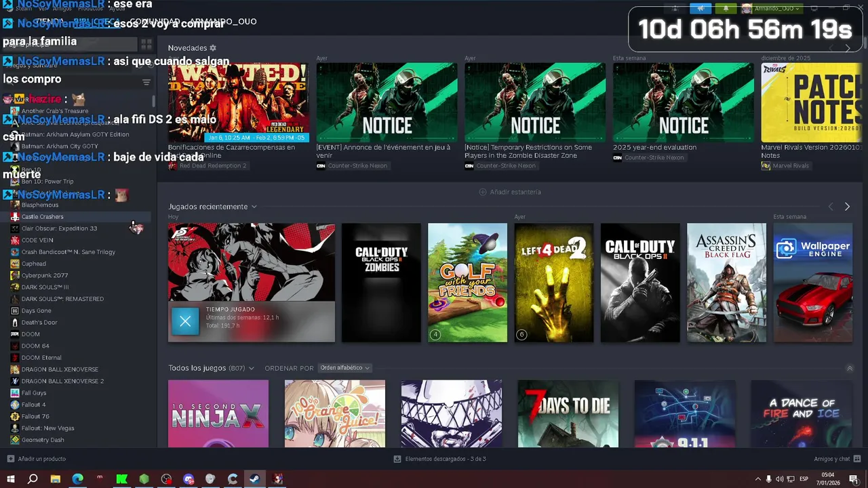Open 2025 year-end evaluation news
868x488 pixels.
tap(683, 102)
